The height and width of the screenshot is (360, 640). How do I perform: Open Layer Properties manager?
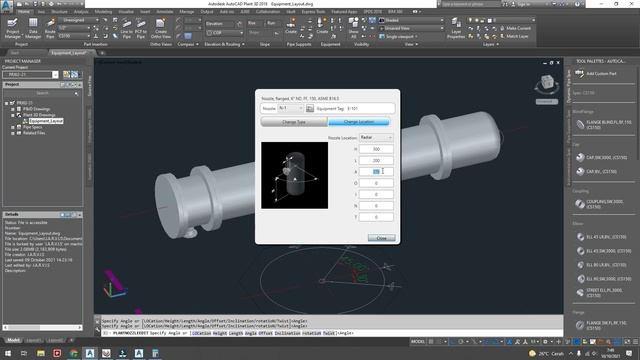pyautogui.click(x=456, y=29)
